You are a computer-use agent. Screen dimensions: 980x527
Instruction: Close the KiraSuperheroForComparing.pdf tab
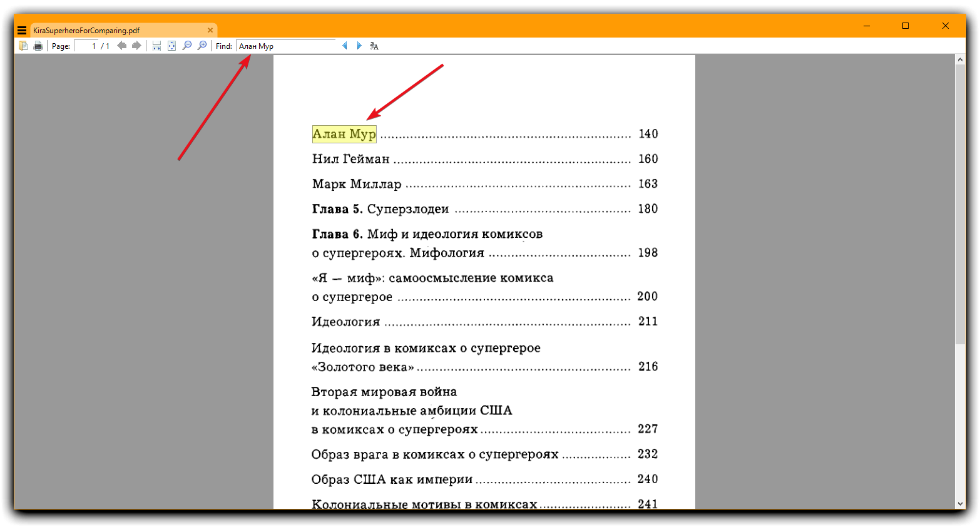click(210, 30)
